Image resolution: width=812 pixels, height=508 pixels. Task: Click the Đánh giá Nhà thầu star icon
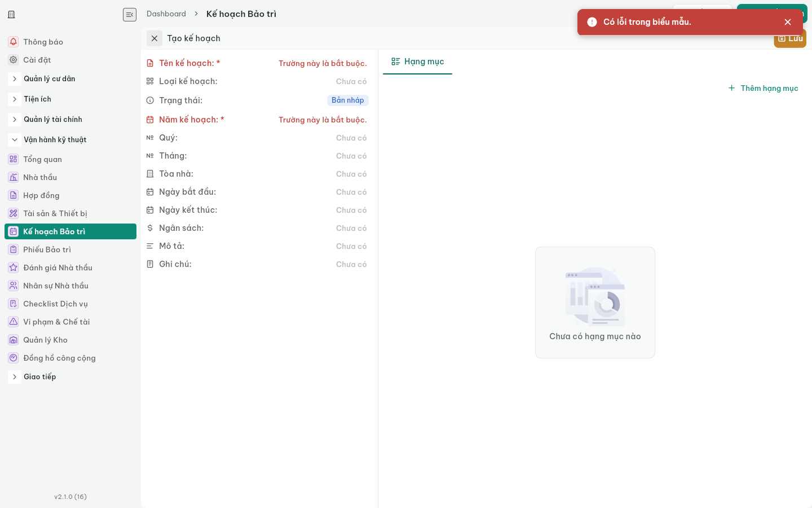[14, 268]
